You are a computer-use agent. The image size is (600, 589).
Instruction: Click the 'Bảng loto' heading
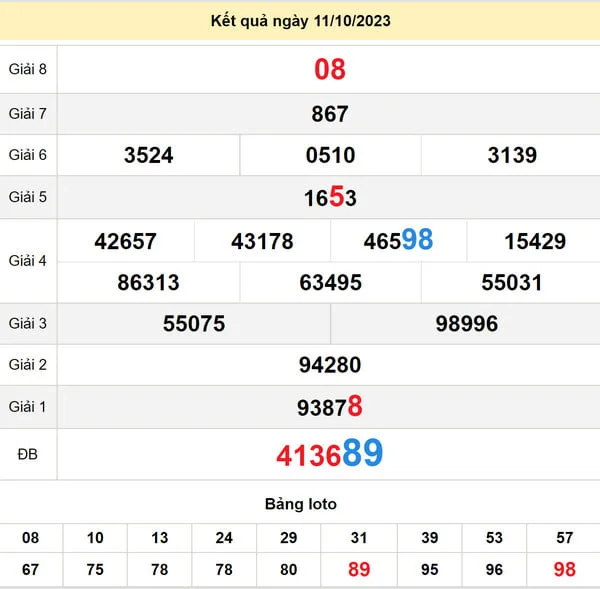pyautogui.click(x=300, y=503)
